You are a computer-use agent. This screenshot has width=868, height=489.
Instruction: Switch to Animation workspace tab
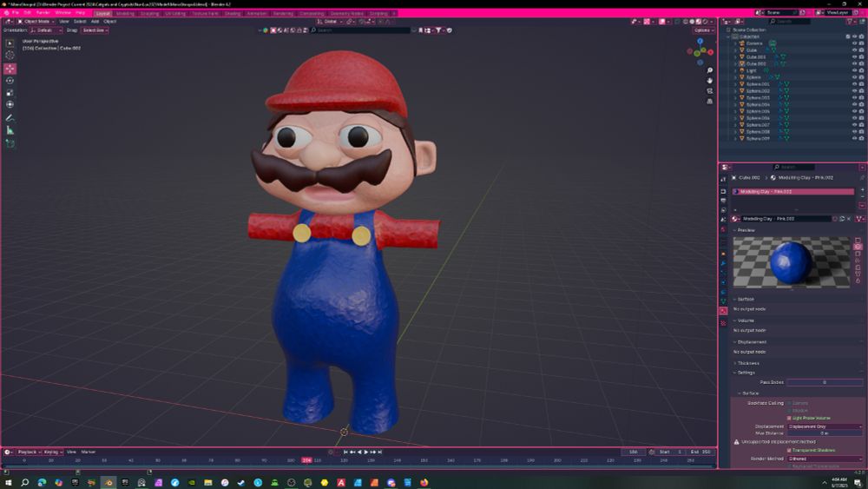pos(256,13)
